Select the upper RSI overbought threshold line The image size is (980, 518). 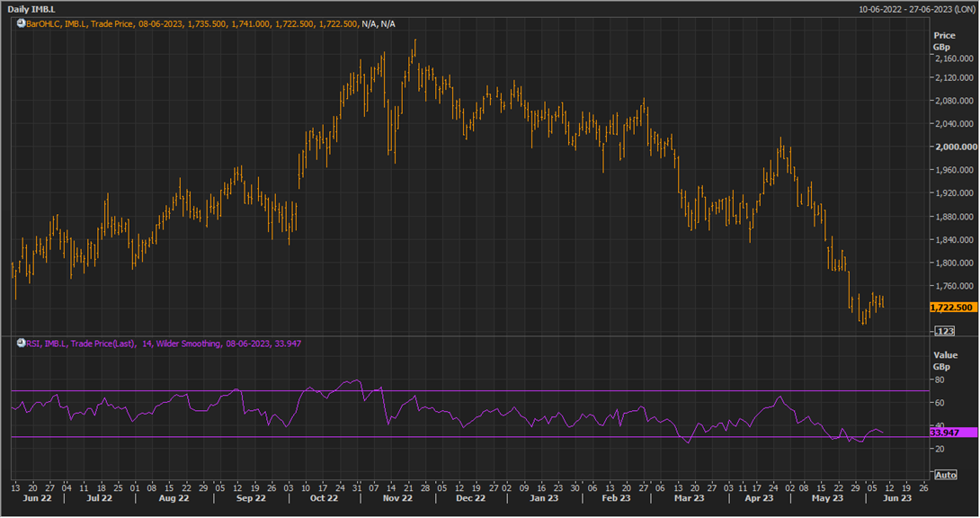point(468,391)
